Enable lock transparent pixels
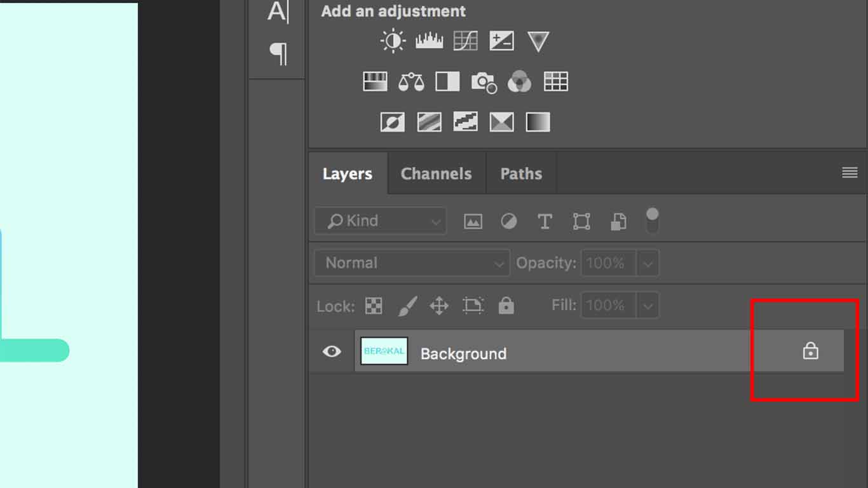This screenshot has height=488, width=868. pos(373,306)
